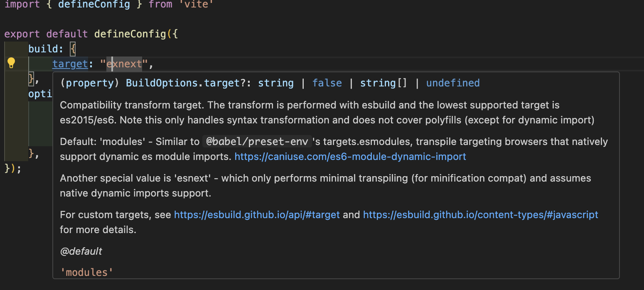644x290 pixels.
Task: Click the 'modules' default value in tooltip
Action: tap(87, 273)
